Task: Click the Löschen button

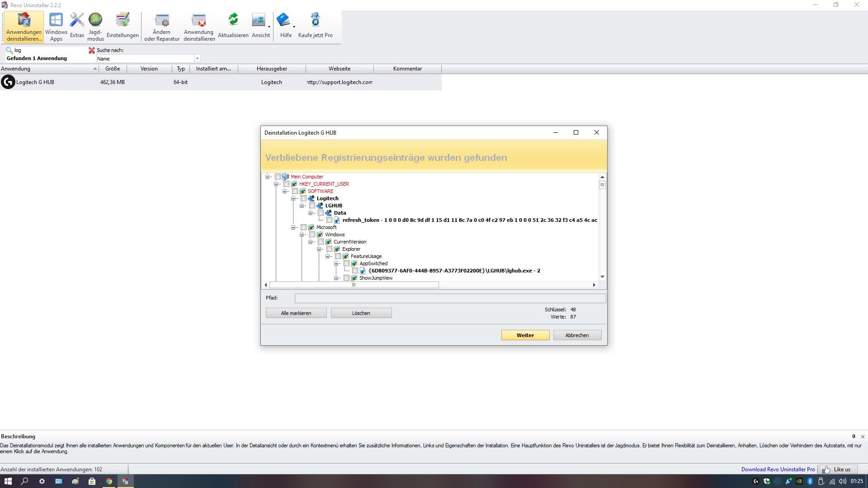Action: click(x=361, y=313)
